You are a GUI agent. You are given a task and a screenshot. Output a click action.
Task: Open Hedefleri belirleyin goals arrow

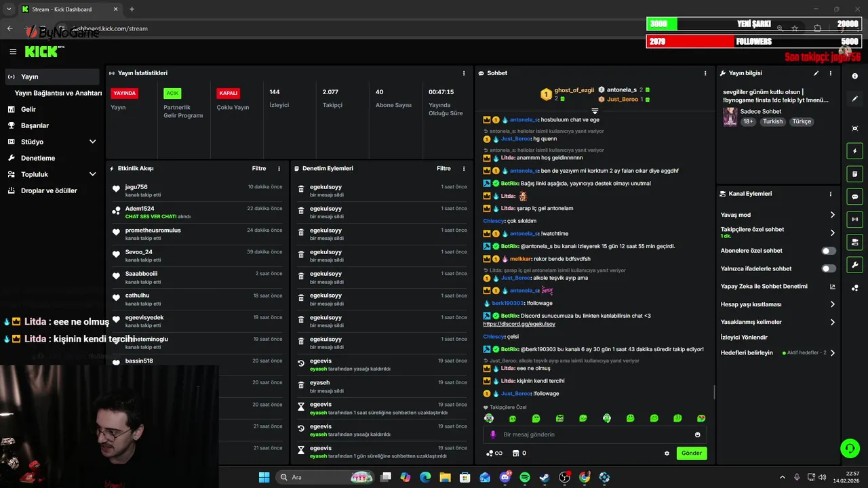[x=832, y=352]
